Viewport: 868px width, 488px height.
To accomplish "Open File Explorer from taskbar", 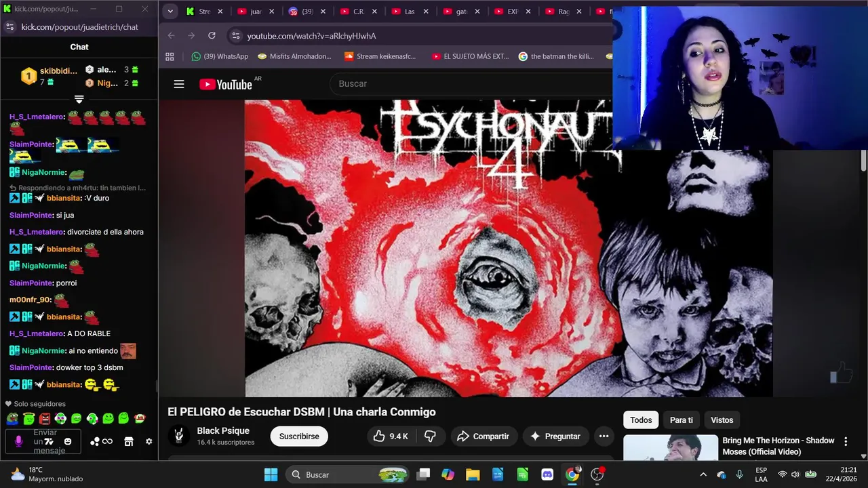I will click(x=473, y=474).
